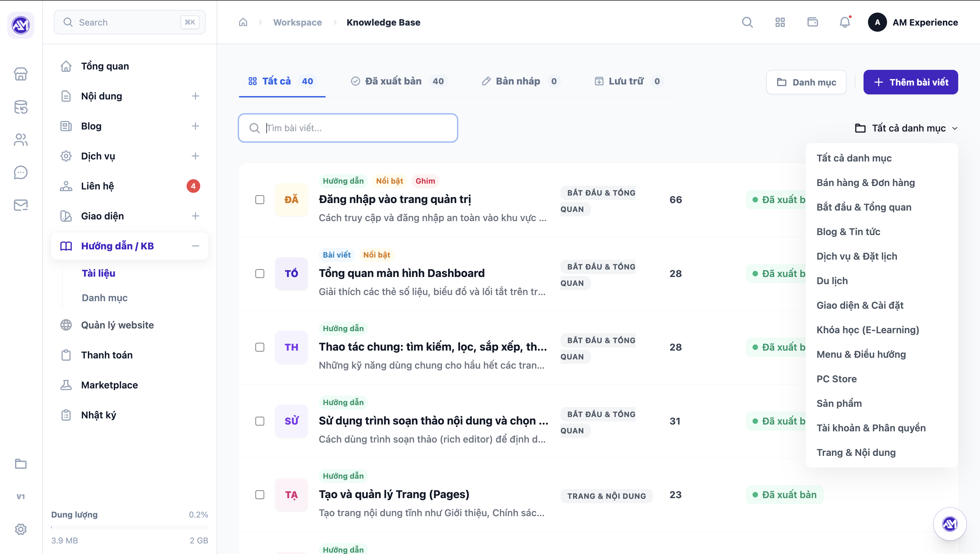
Task: Select checkbox for Tạo và quản lý Trang
Action: click(260, 495)
